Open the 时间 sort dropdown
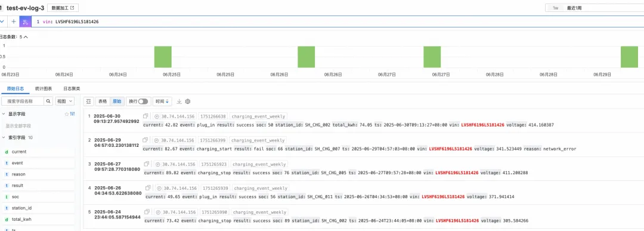This screenshot has height=231, width=644. 162,101
